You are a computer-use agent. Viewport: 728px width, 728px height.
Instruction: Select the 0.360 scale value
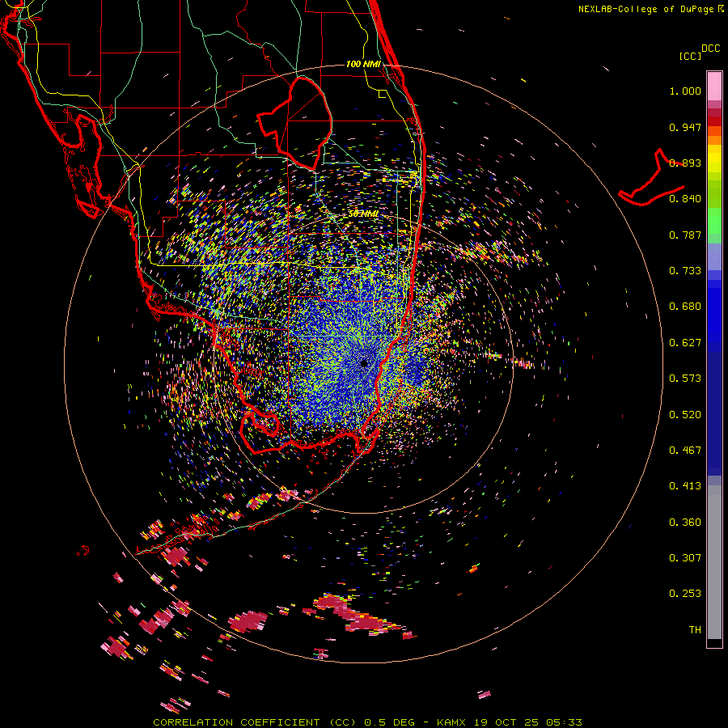point(685,523)
